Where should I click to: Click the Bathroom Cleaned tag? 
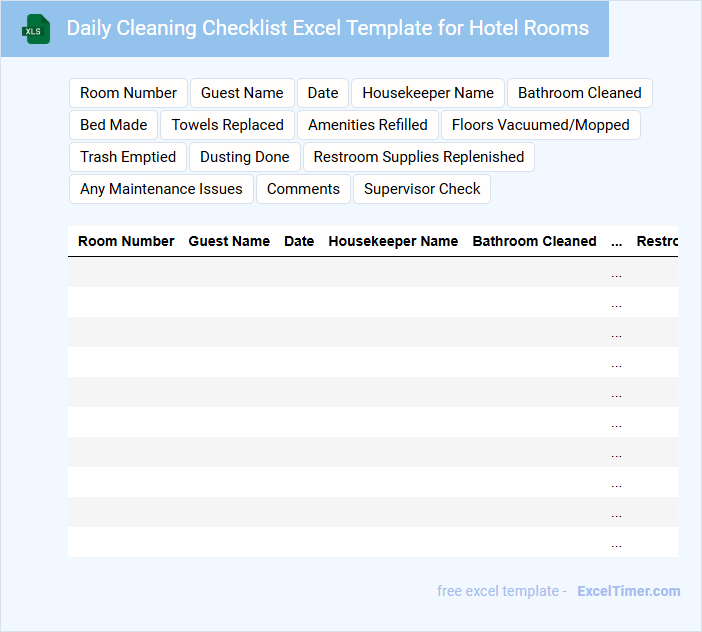pyautogui.click(x=579, y=93)
